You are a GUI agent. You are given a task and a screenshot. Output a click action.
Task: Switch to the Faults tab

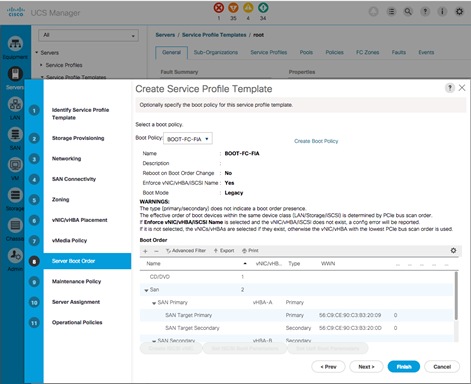[x=399, y=53]
